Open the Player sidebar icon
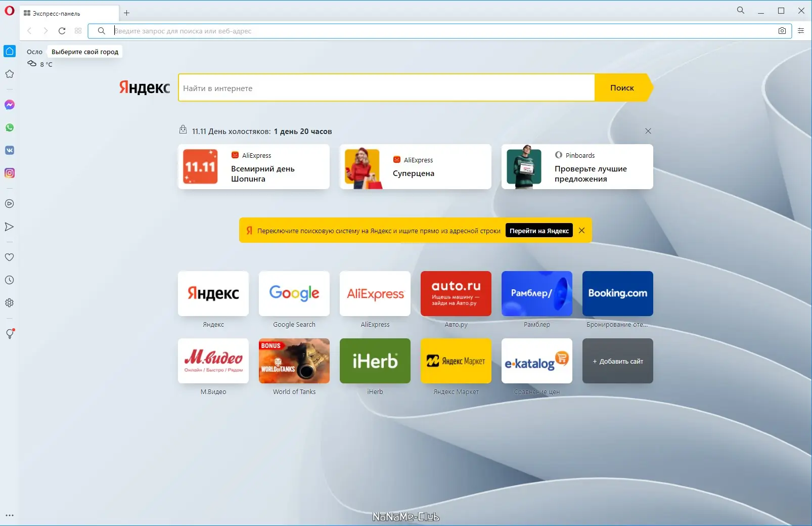The height and width of the screenshot is (526, 812). (x=10, y=204)
